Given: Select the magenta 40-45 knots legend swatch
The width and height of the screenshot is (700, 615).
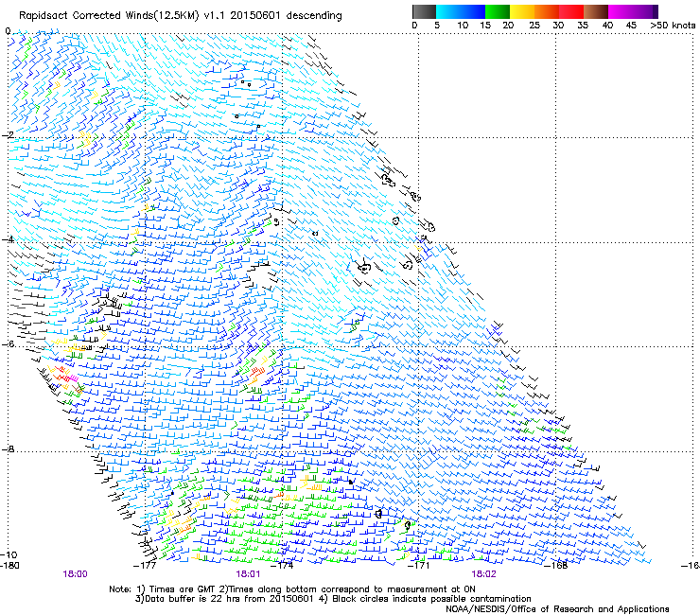Looking at the screenshot, I should pos(621,11).
